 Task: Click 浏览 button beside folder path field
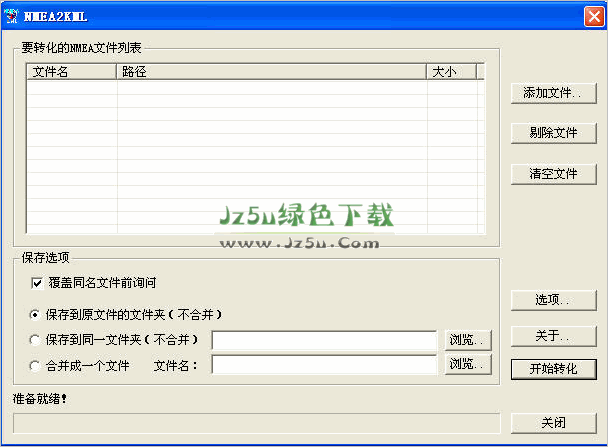click(468, 340)
